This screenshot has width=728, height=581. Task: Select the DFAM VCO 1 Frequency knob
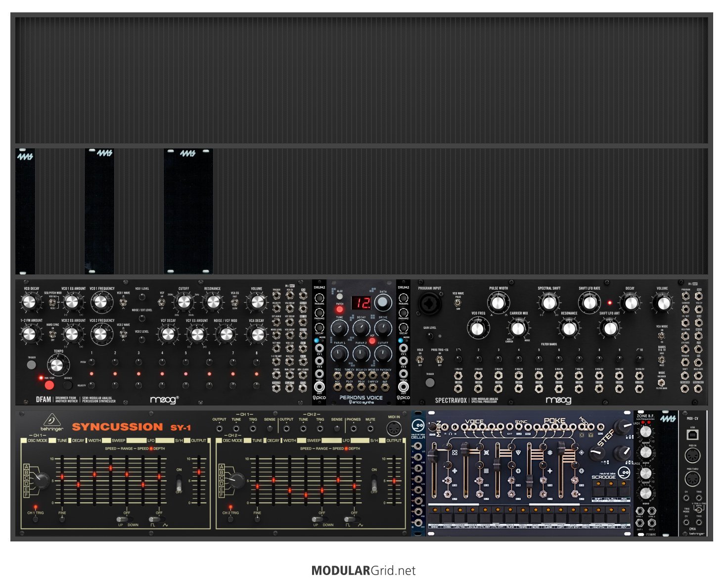(100, 303)
